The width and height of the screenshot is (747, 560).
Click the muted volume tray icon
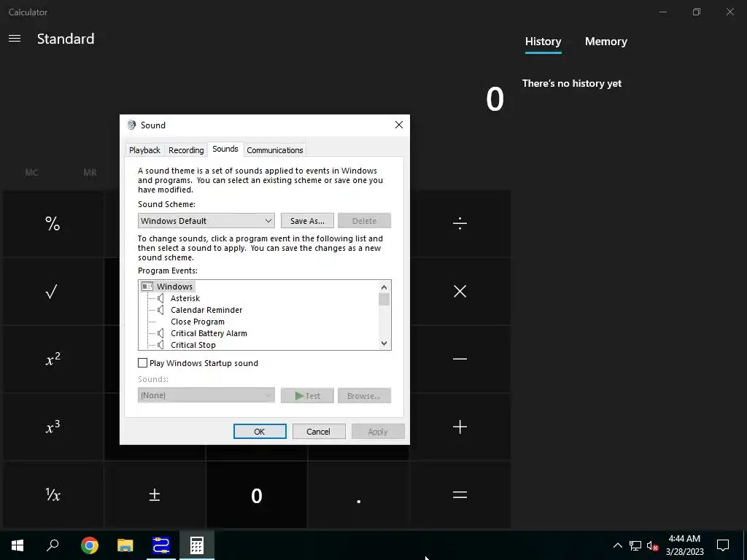pyautogui.click(x=652, y=545)
